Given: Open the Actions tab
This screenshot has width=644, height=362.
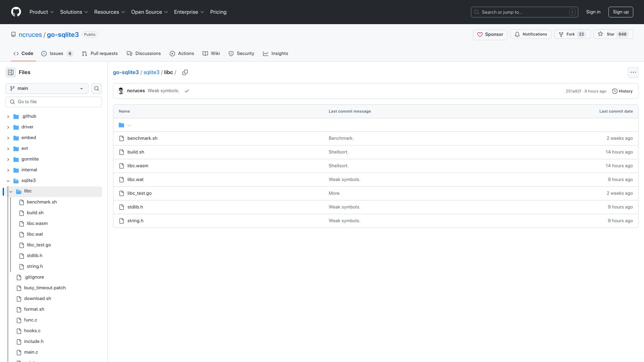Looking at the screenshot, I should [x=182, y=54].
